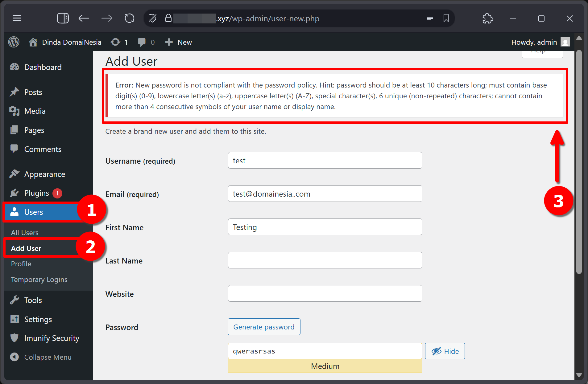This screenshot has height=384, width=588.
Task: Open the updates icon showing 1
Action: click(119, 42)
